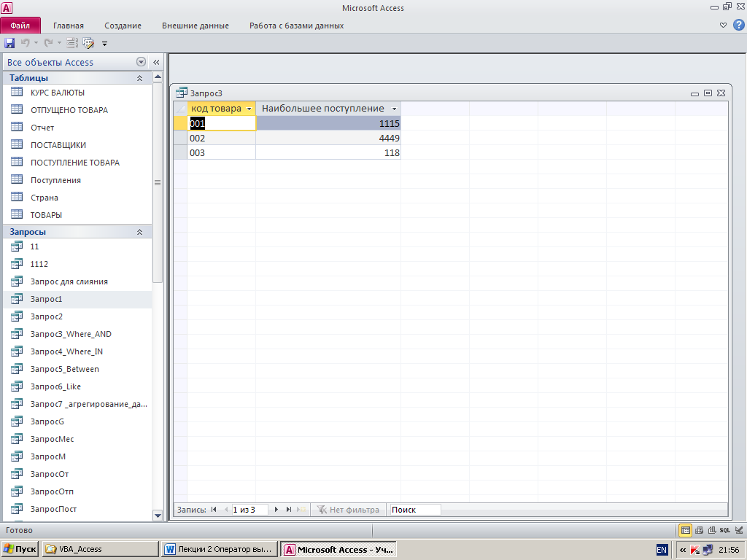Image resolution: width=747 pixels, height=560 pixels.
Task: Open код товара column filter dropdown
Action: pos(249,109)
